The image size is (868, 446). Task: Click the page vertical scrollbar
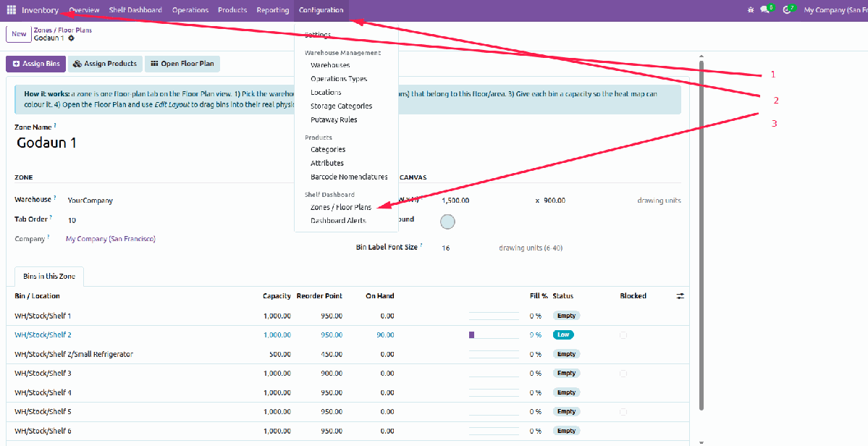pyautogui.click(x=701, y=235)
